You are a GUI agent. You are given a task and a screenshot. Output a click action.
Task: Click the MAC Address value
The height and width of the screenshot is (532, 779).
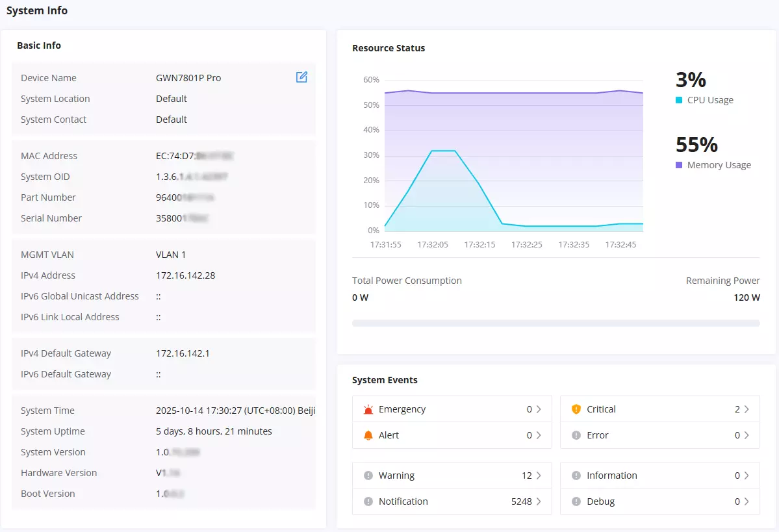click(194, 156)
